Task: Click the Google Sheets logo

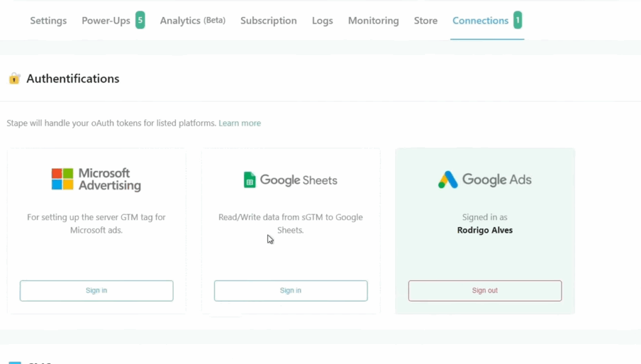Action: coord(290,180)
